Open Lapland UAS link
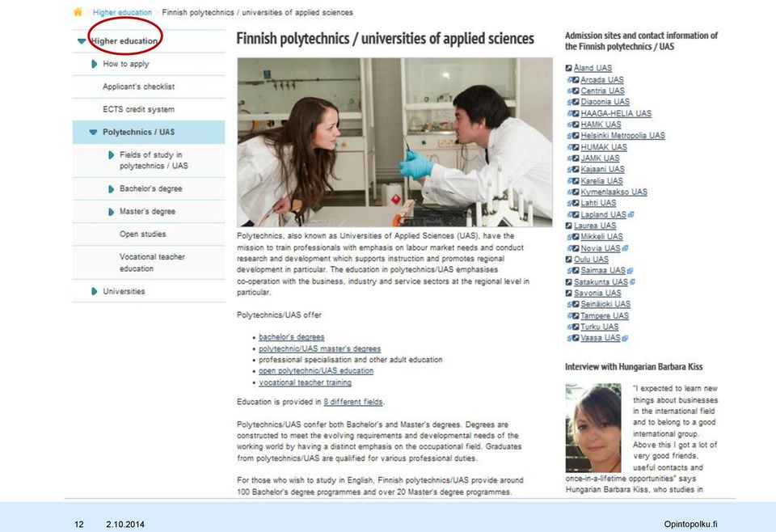The image size is (776, 532). [x=603, y=215]
